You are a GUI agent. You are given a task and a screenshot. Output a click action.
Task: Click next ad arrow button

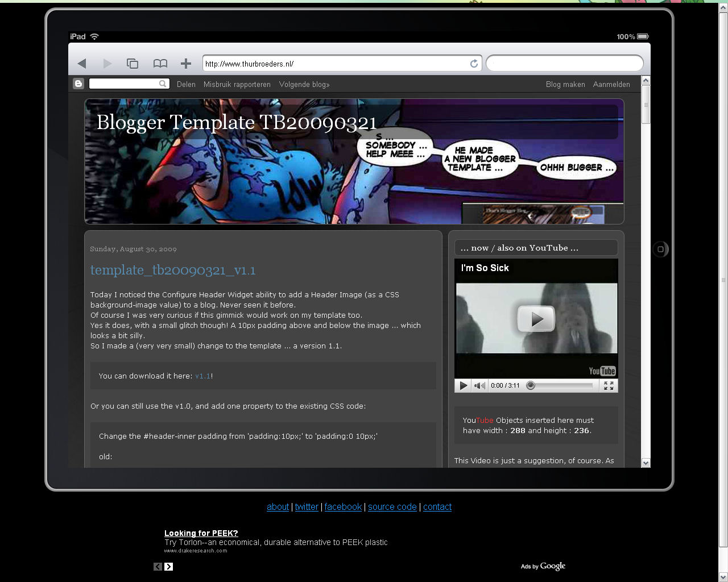pyautogui.click(x=169, y=567)
